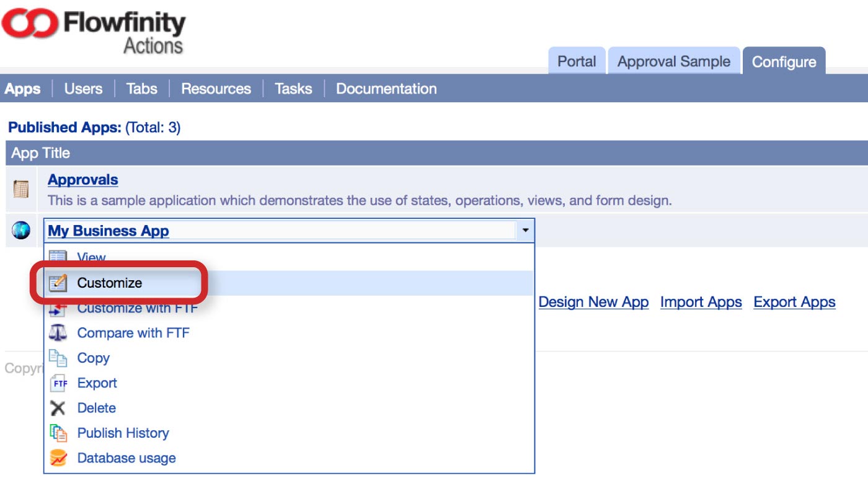Choose Compare with FTF option

point(133,333)
